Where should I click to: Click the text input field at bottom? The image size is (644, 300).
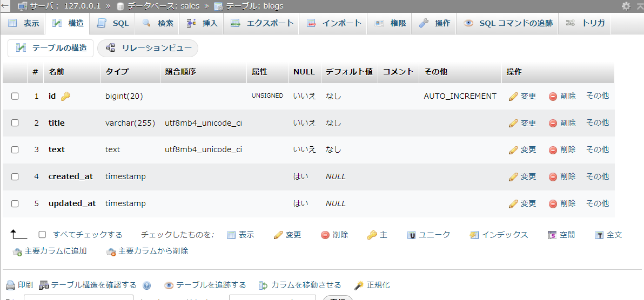[78, 297]
